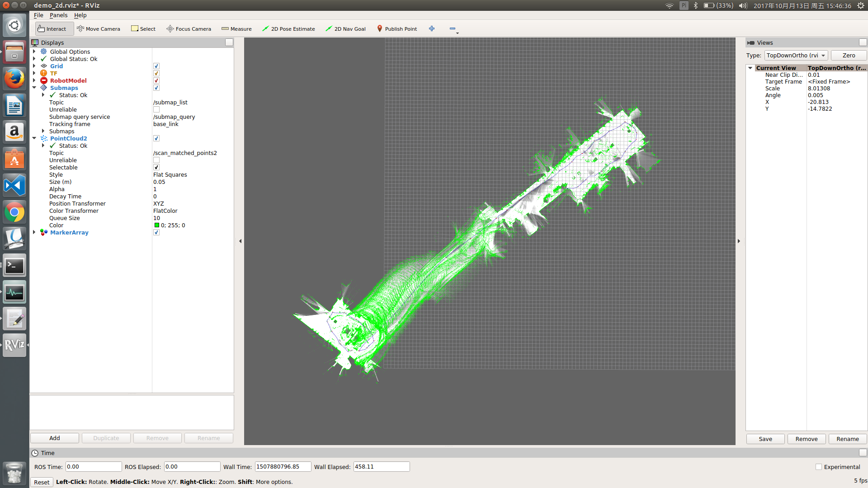Toggle the TF display checkbox

[156, 73]
